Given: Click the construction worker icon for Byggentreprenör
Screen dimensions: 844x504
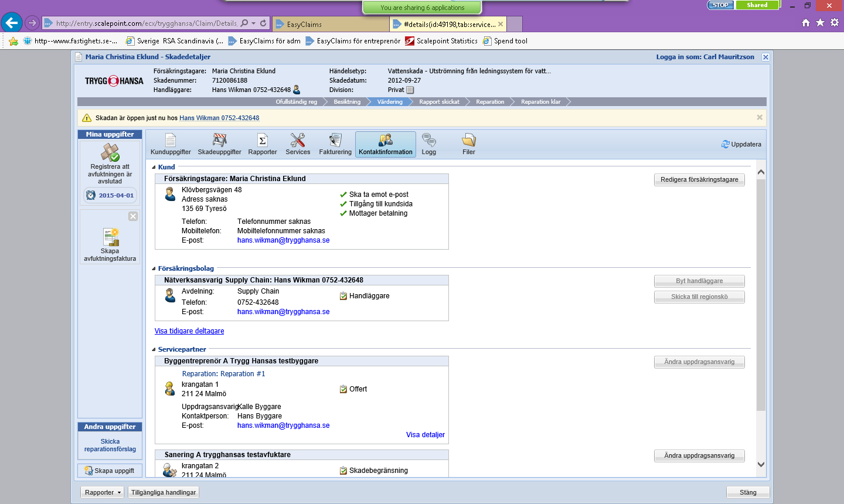Looking at the screenshot, I should (x=169, y=389).
